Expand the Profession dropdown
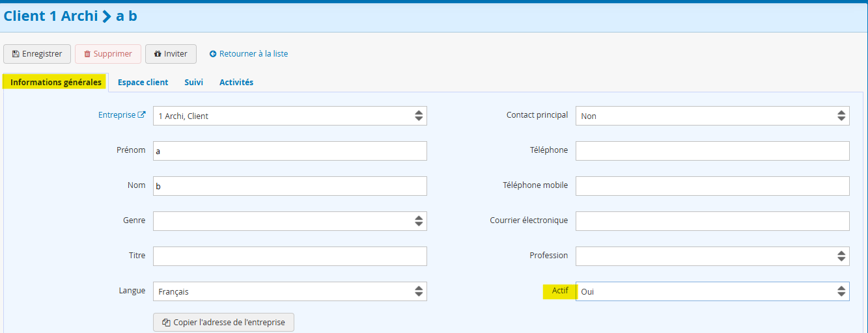The image size is (868, 333). (x=712, y=256)
